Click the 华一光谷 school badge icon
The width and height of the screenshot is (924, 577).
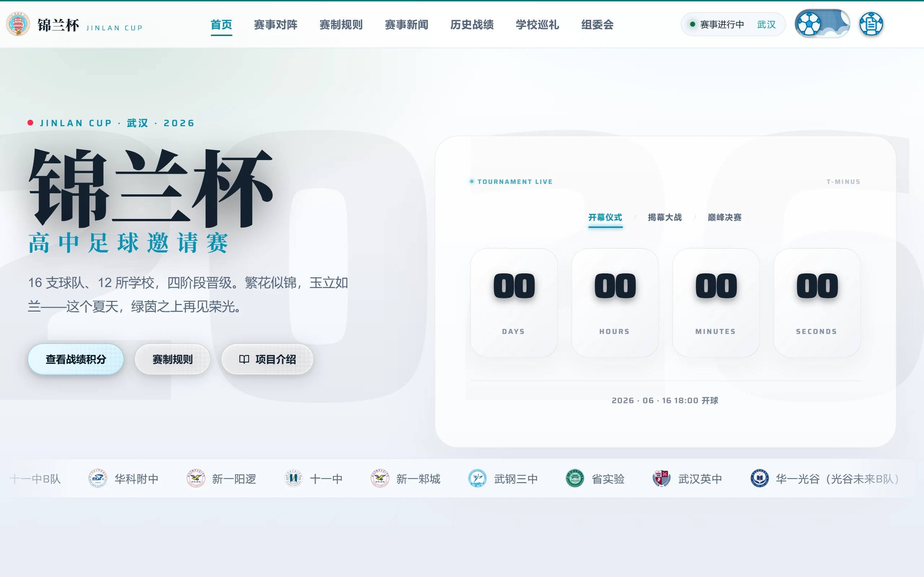759,479
